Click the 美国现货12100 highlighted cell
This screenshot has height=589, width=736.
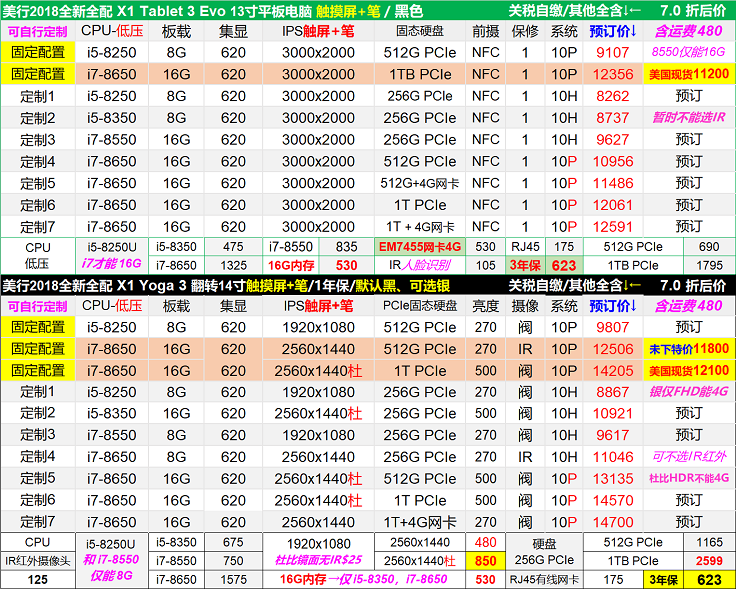click(x=688, y=371)
